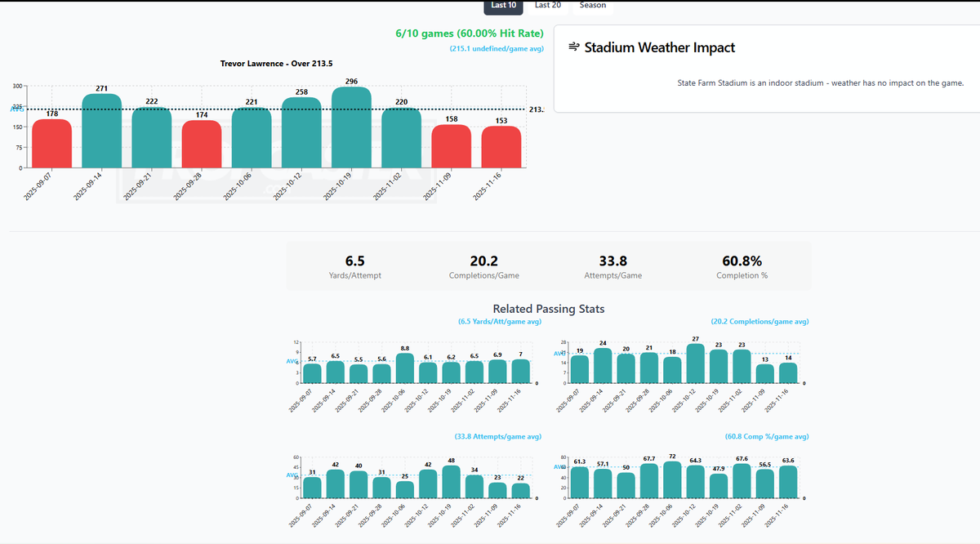Select the 24 bar in Completions chart

click(x=603, y=366)
